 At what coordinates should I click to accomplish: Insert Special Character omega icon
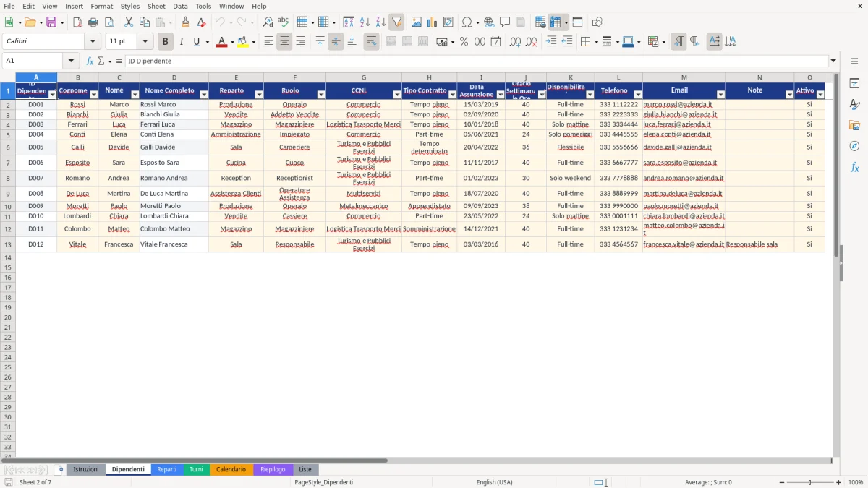[x=467, y=22]
